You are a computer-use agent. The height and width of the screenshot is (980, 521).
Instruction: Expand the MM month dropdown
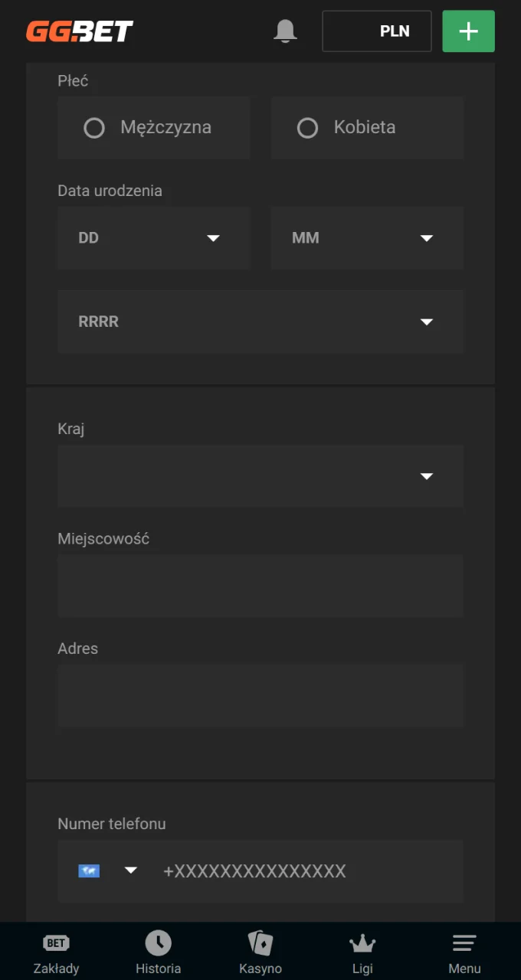coord(367,238)
